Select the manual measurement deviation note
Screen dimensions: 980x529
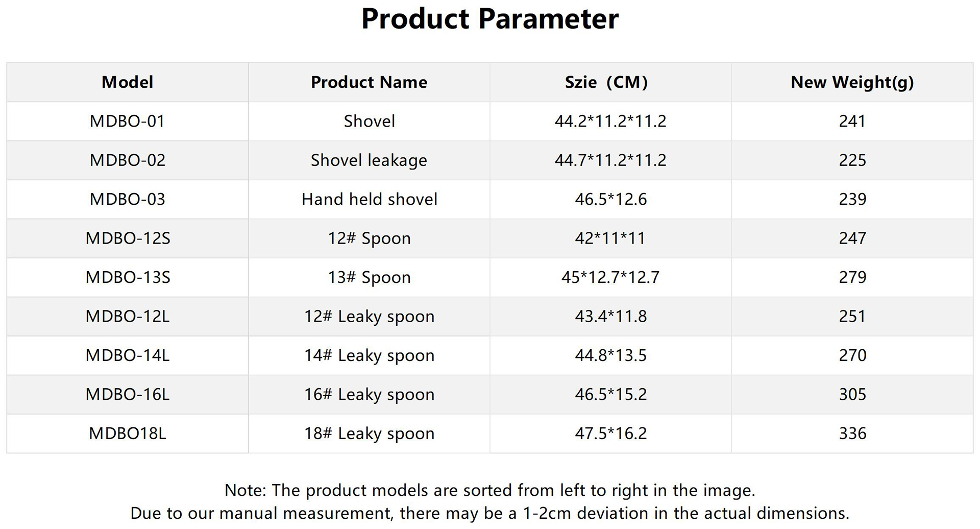click(x=489, y=513)
